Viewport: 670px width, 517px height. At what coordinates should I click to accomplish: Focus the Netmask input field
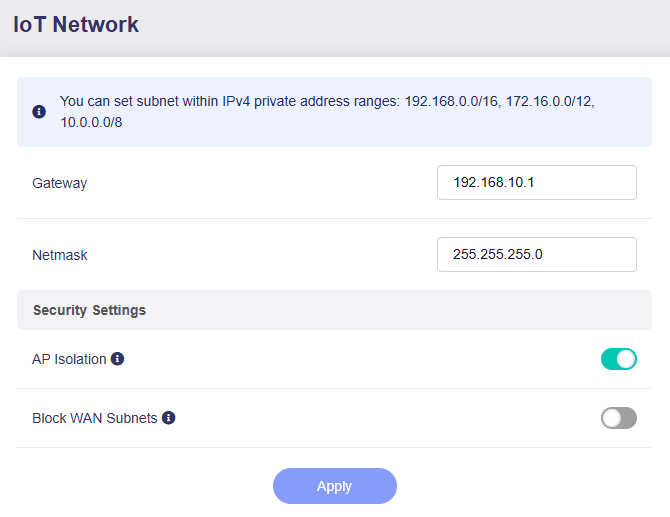[x=537, y=255]
